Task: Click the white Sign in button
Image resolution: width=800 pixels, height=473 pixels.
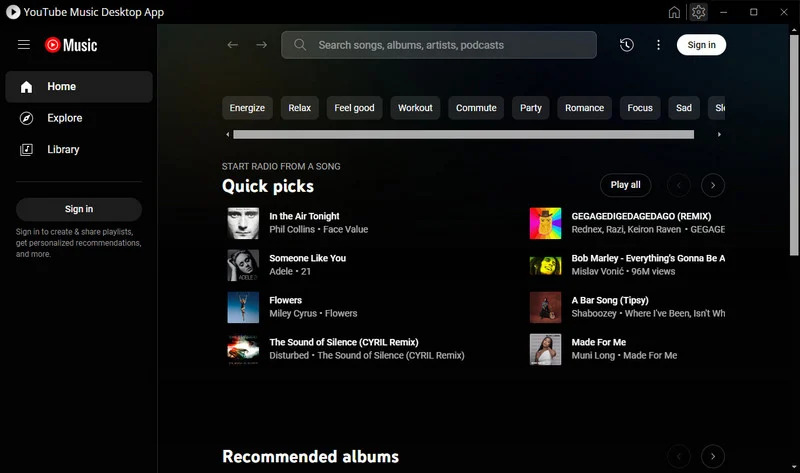Action: (701, 45)
